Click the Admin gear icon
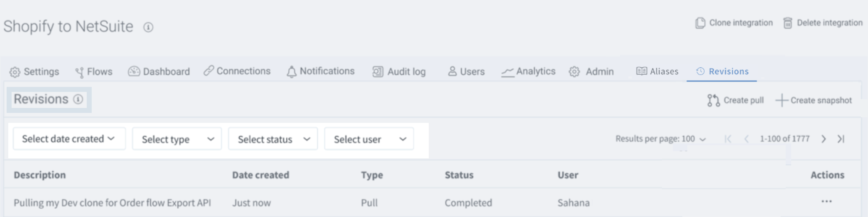This screenshot has width=868, height=217. (x=574, y=72)
